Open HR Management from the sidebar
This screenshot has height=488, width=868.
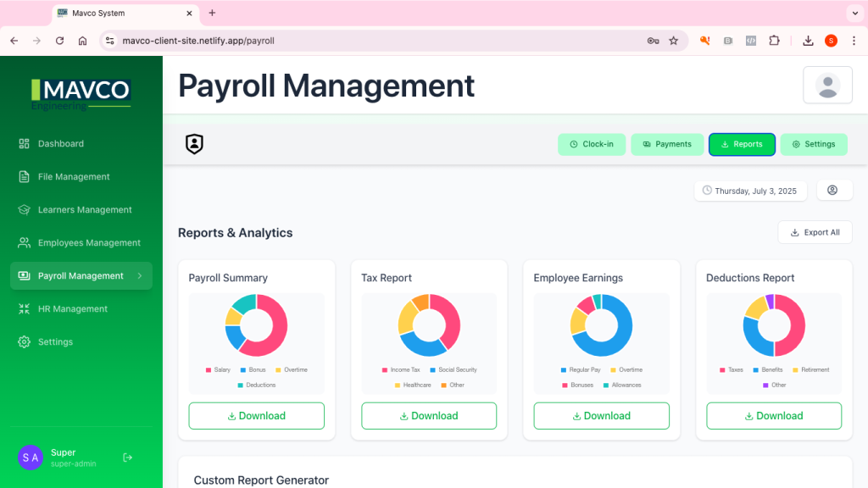(73, 309)
